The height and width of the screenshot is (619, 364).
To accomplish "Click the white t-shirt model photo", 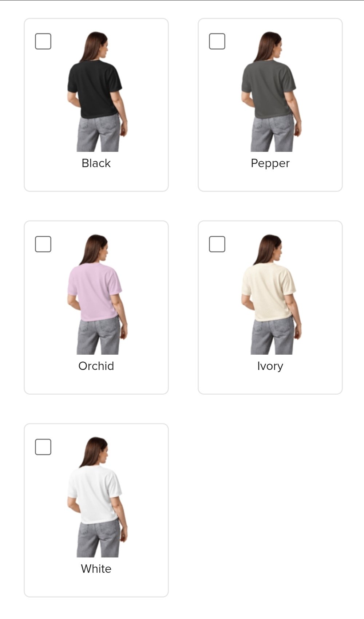I will coord(97,497).
